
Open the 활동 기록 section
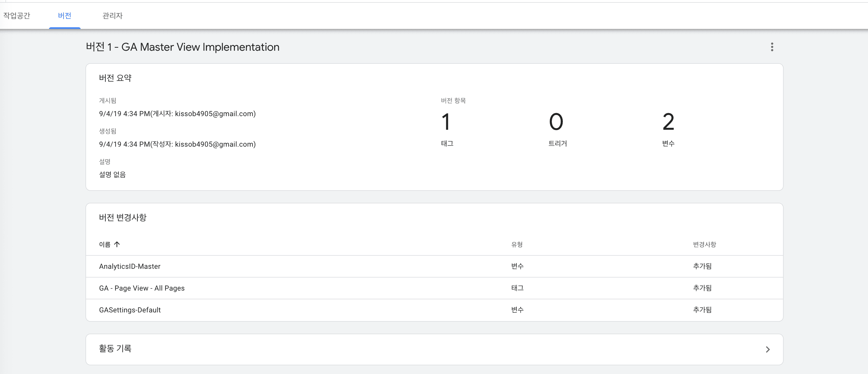tap(115, 348)
